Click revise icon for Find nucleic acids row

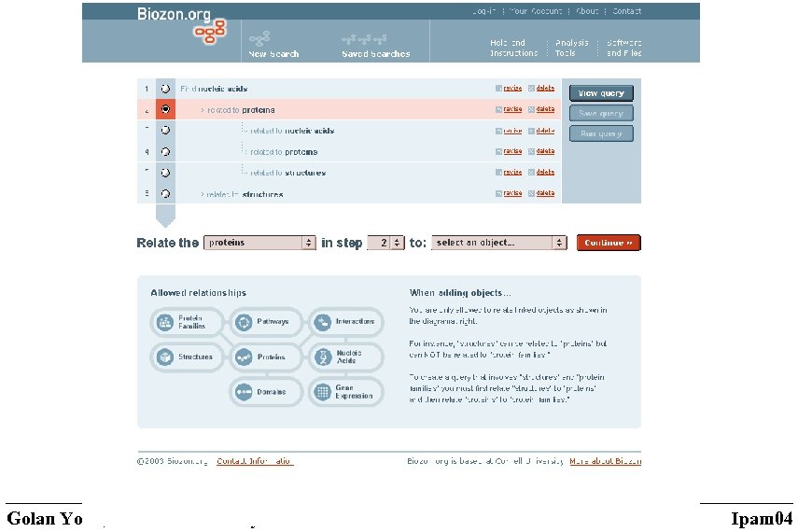point(498,88)
